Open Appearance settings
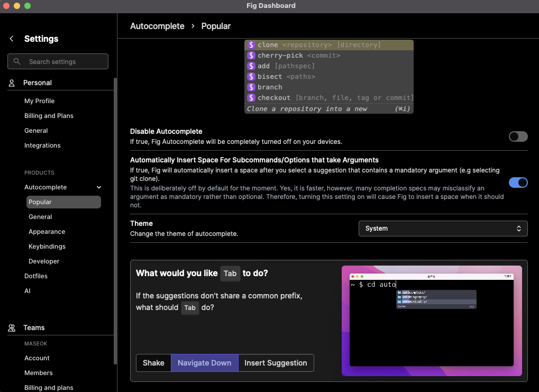This screenshot has width=539, height=392. [x=47, y=232]
